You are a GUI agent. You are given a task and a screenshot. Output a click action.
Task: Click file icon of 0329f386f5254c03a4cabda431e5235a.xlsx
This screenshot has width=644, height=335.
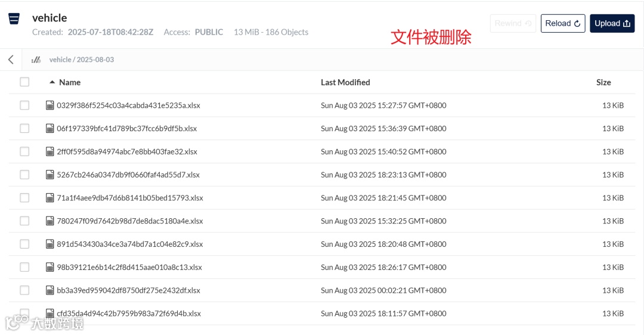[x=49, y=106]
